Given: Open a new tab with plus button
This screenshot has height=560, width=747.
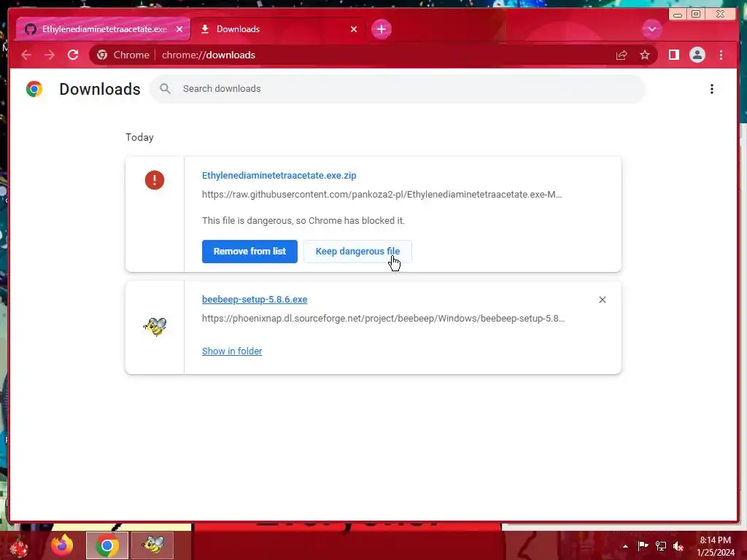Looking at the screenshot, I should tap(381, 29).
